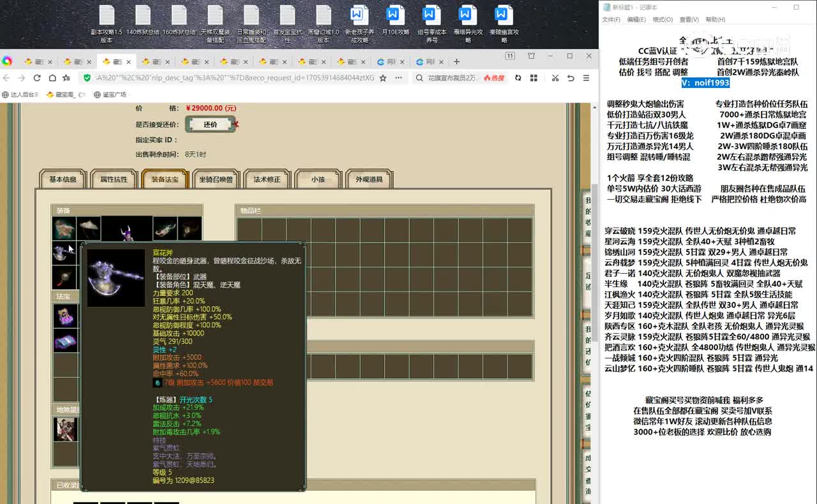Screen dimensions: 817x504
Task: Switch to the 坐骑召唤兽 tab
Action: 216,179
